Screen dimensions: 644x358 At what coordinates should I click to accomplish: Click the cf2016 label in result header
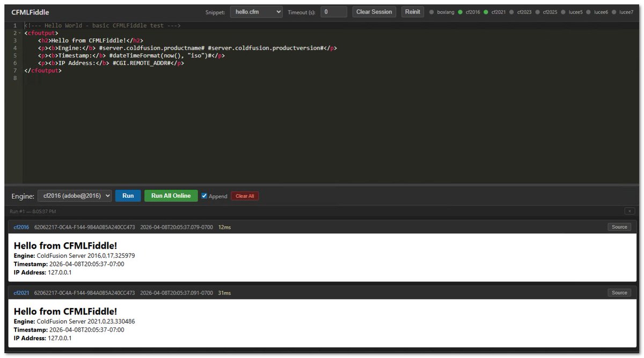(21, 227)
